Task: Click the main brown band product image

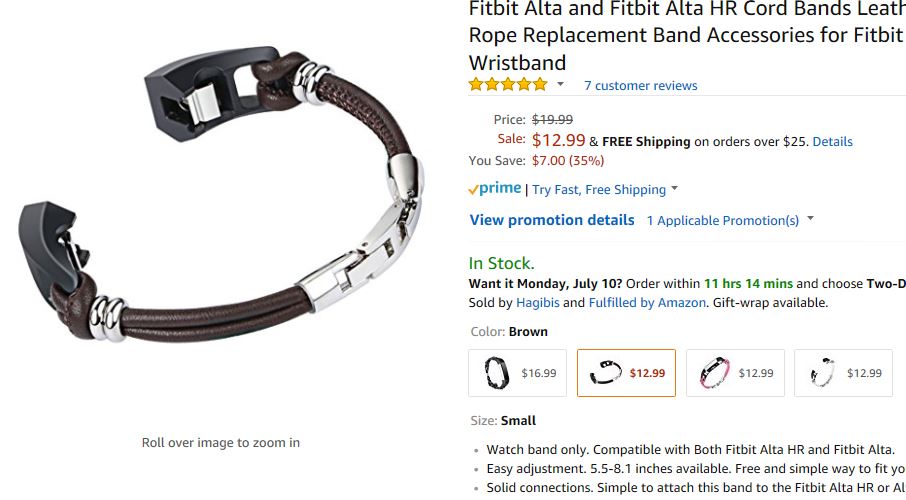Action: 221,195
